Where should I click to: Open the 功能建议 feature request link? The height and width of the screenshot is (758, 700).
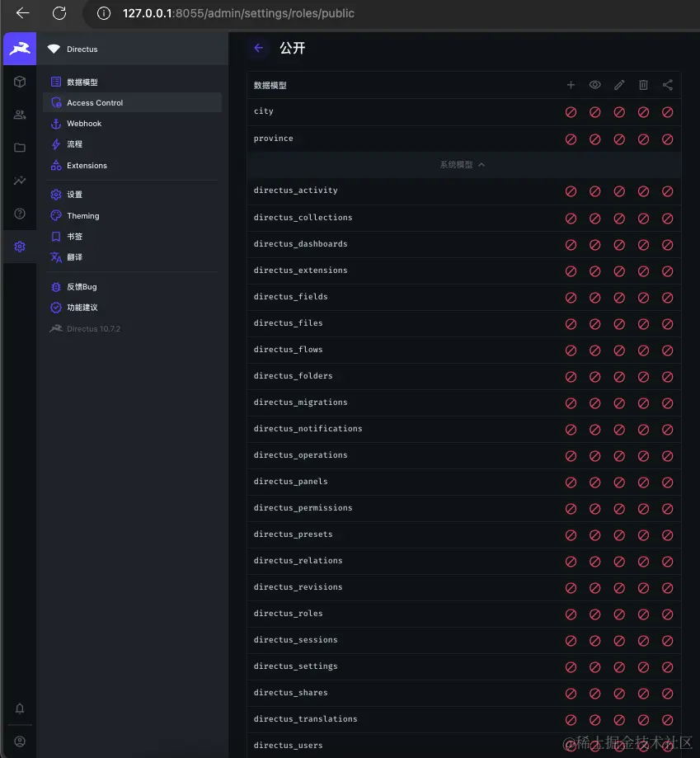point(82,308)
